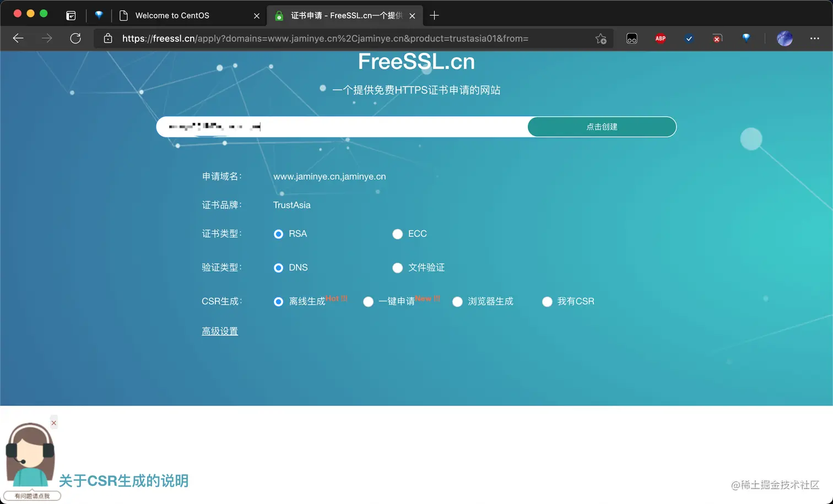Select the ECC certificate type

click(397, 234)
